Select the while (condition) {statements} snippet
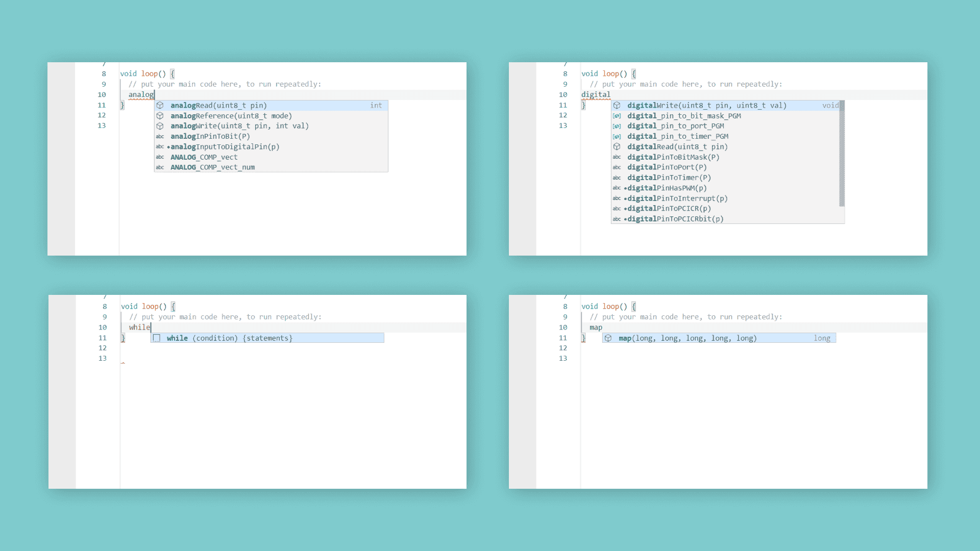 (229, 338)
